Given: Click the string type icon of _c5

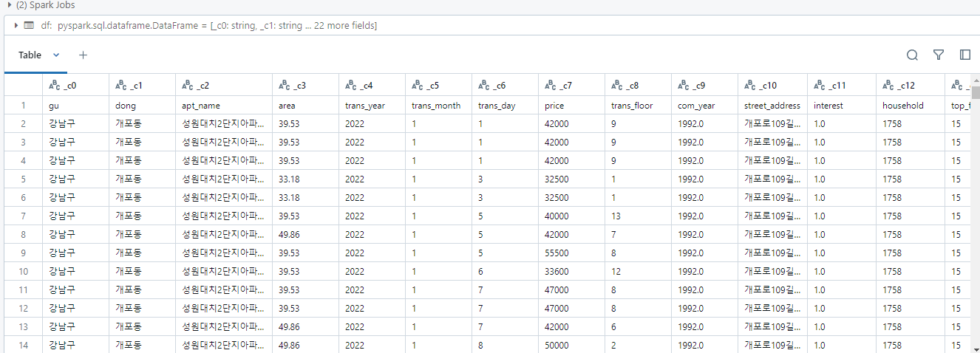Looking at the screenshot, I should 418,86.
